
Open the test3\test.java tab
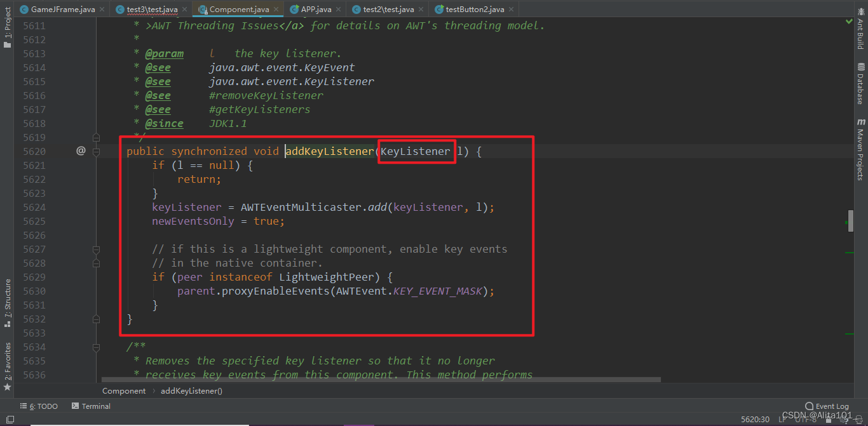[x=146, y=10]
